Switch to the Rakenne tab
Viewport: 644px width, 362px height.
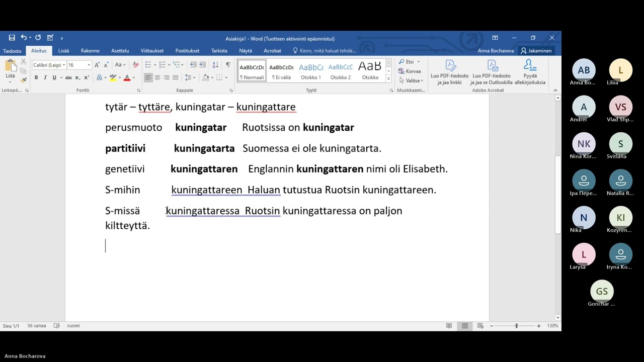(x=90, y=51)
